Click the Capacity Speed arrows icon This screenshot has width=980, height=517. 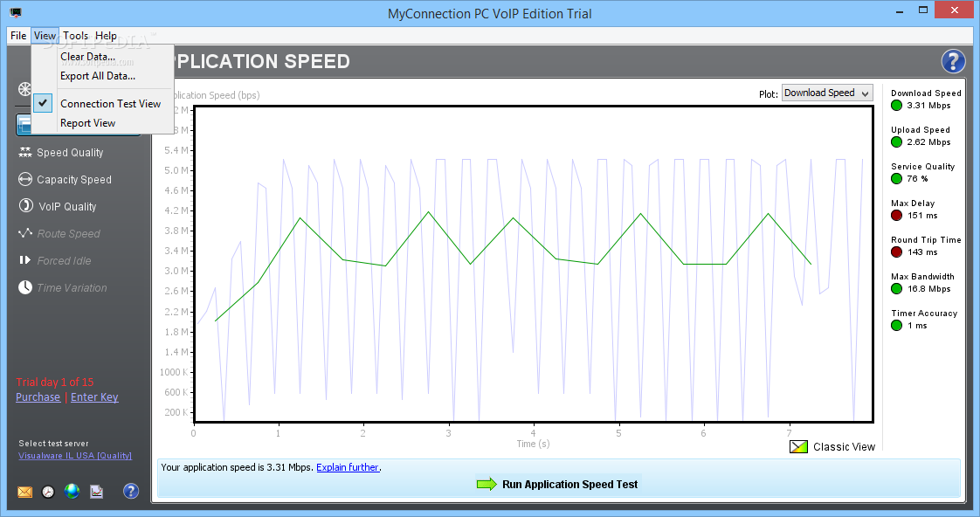click(x=25, y=179)
